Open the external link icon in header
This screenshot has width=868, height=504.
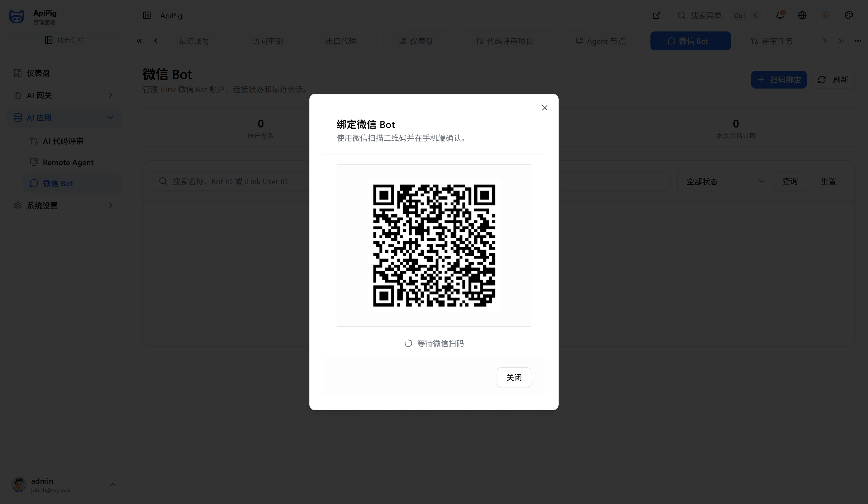pyautogui.click(x=656, y=16)
